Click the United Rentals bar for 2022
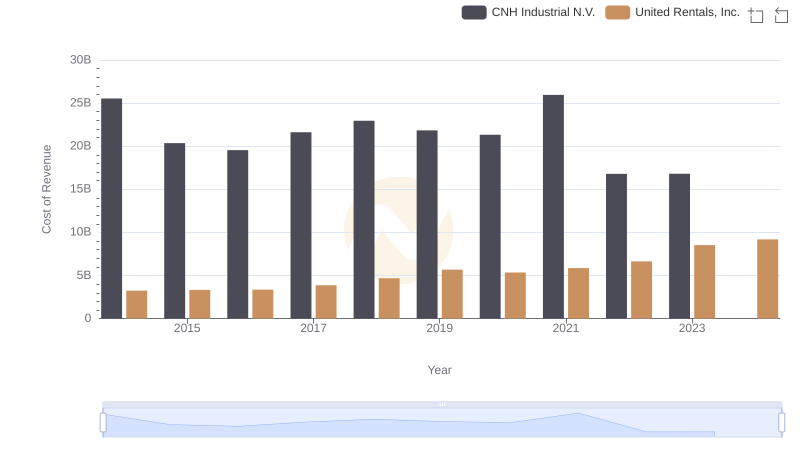The width and height of the screenshot is (800, 461). [641, 290]
